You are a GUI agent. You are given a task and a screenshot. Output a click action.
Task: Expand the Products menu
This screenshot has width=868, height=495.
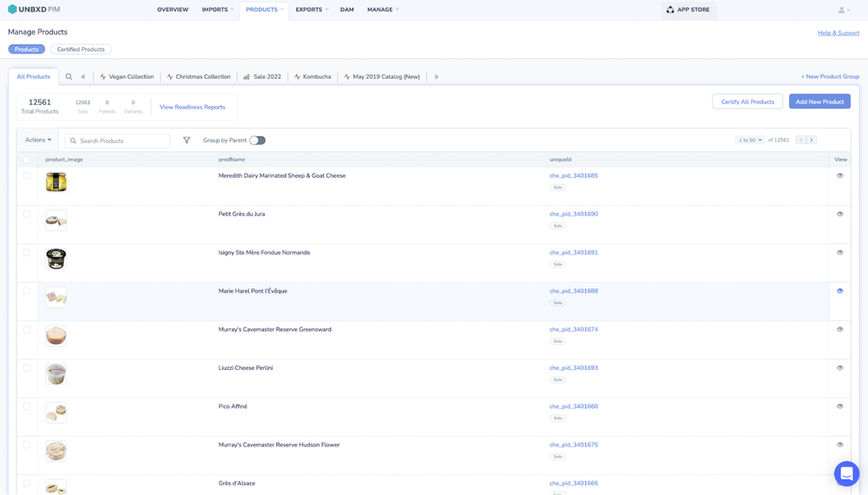[x=264, y=10]
